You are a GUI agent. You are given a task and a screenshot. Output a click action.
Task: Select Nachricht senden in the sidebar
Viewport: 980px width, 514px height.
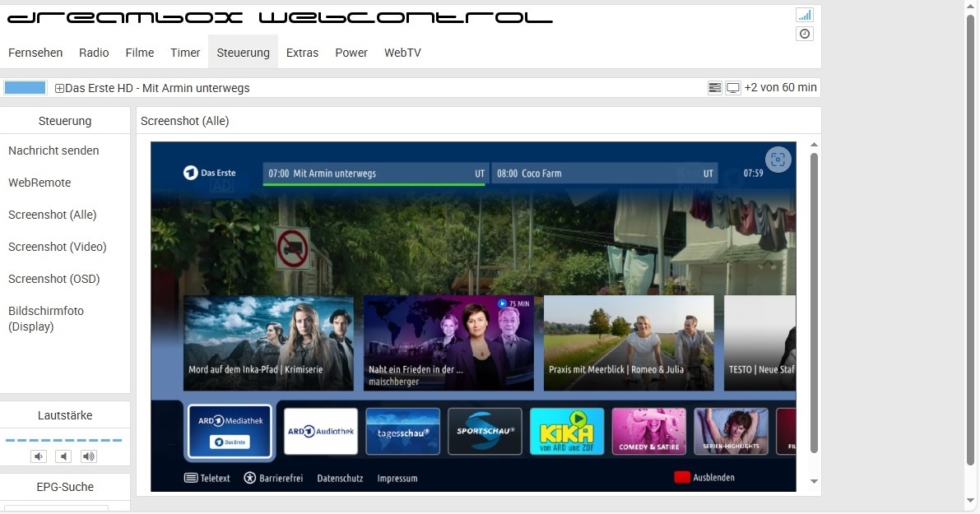coord(53,150)
